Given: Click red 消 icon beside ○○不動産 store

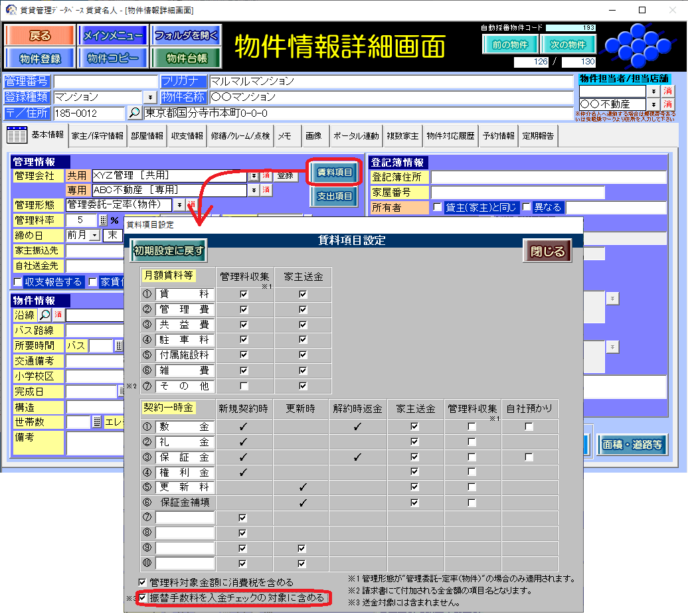Looking at the screenshot, I should tap(667, 105).
